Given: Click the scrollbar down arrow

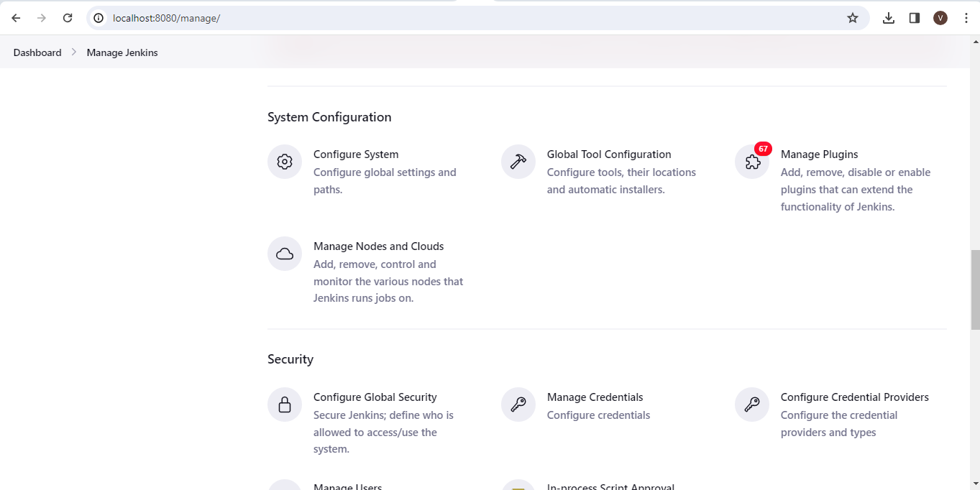Looking at the screenshot, I should (975, 484).
